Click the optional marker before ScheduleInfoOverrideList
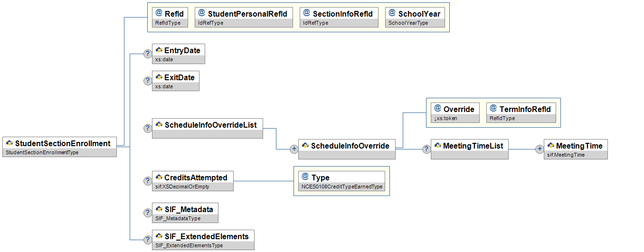The image size is (644, 252). [x=148, y=129]
